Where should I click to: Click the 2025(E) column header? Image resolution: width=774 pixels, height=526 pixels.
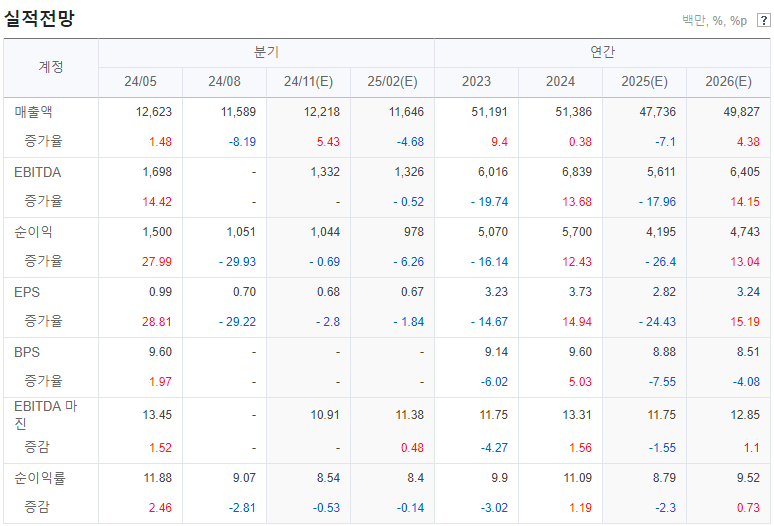click(644, 81)
